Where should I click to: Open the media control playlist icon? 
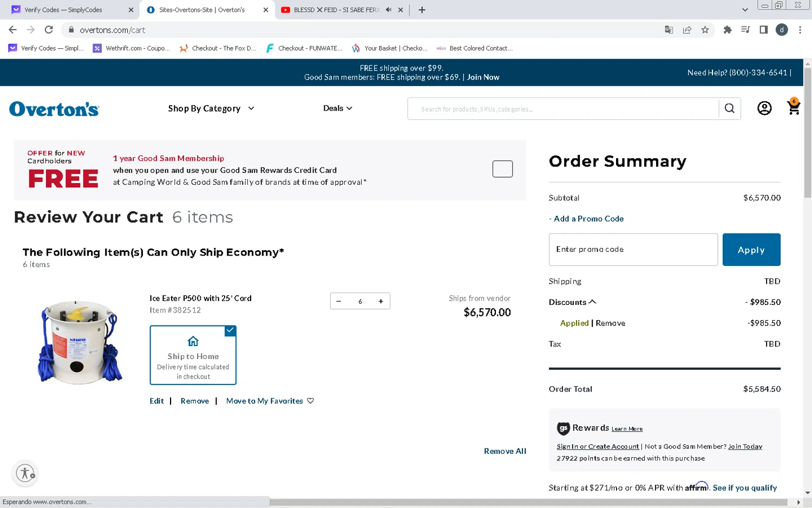(x=745, y=30)
